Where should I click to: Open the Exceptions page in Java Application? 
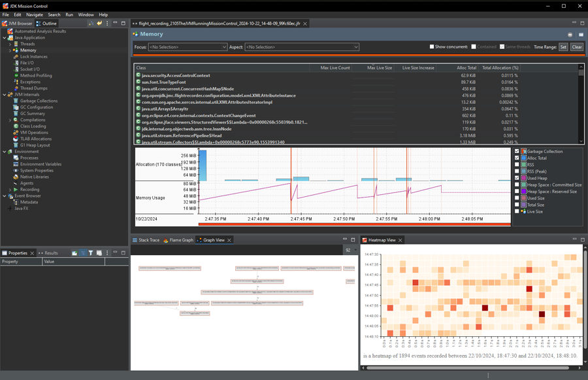(x=30, y=82)
